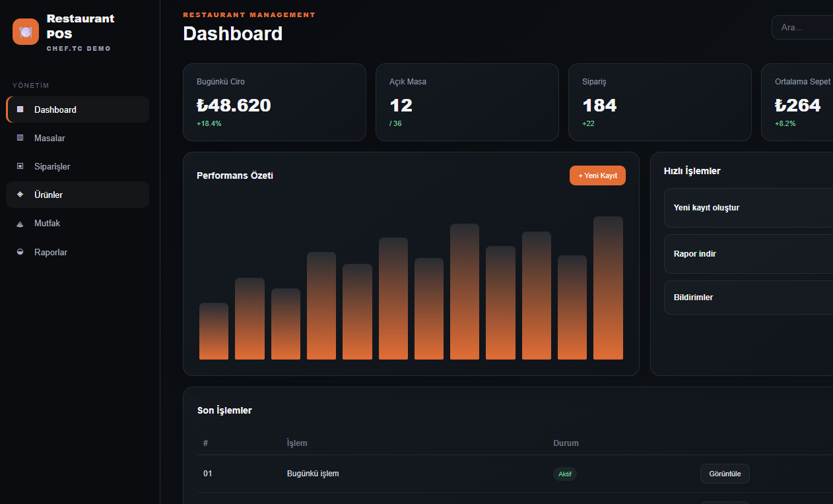Focus the Ara... search field
This screenshot has width=833, height=504.
pos(802,27)
